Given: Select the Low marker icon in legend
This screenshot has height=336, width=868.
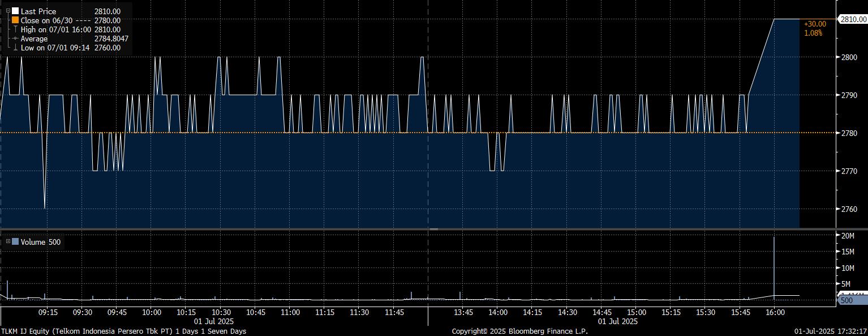Looking at the screenshot, I should (15, 48).
